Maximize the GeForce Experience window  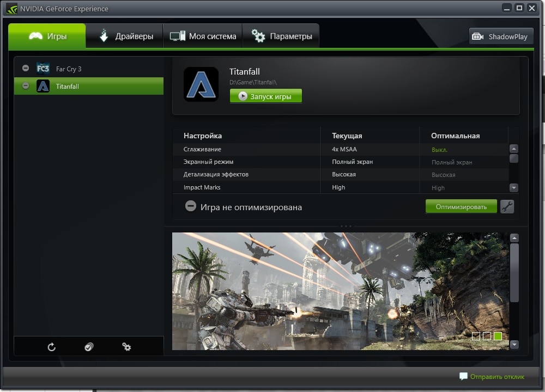[519, 8]
